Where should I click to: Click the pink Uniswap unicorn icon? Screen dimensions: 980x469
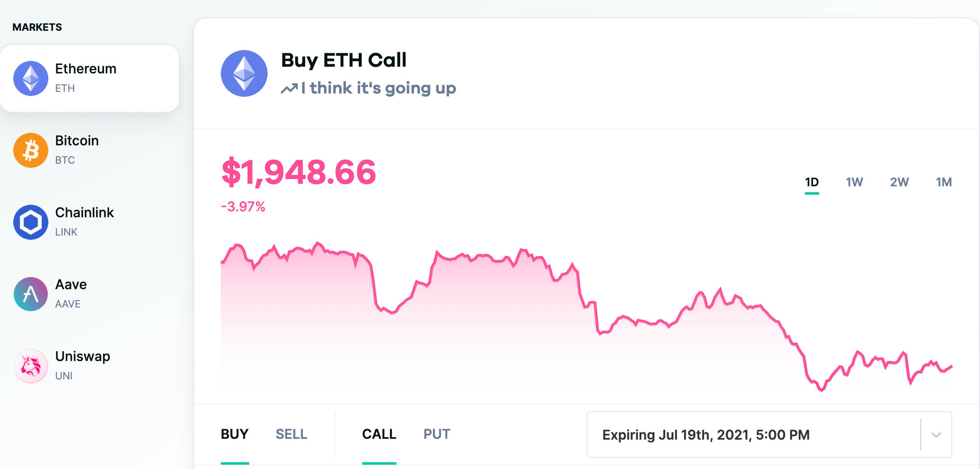(x=30, y=366)
